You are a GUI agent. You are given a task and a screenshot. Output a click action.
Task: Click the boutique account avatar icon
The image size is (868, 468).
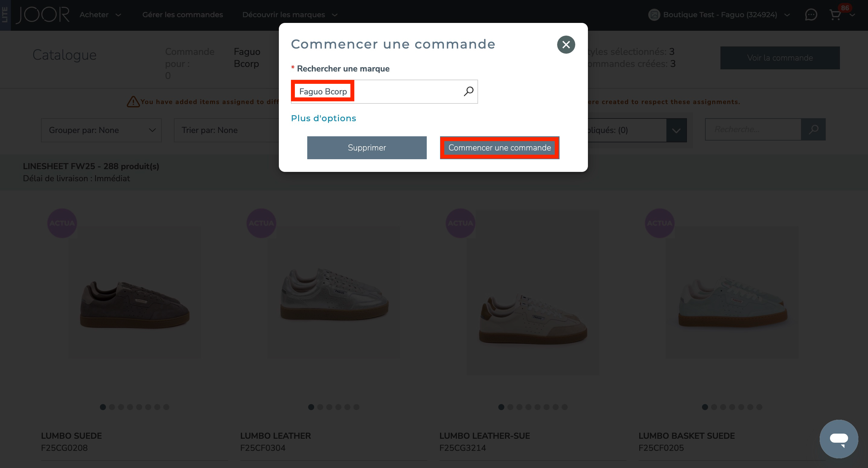(x=654, y=15)
